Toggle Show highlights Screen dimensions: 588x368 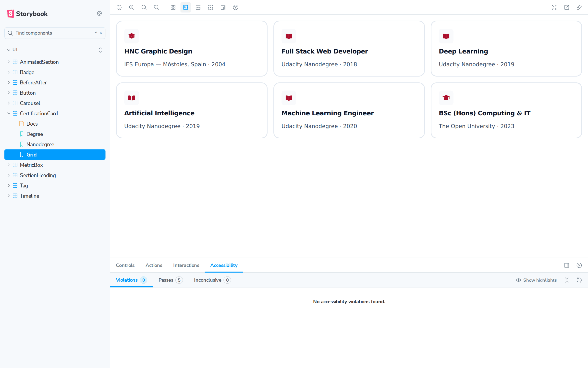point(536,280)
